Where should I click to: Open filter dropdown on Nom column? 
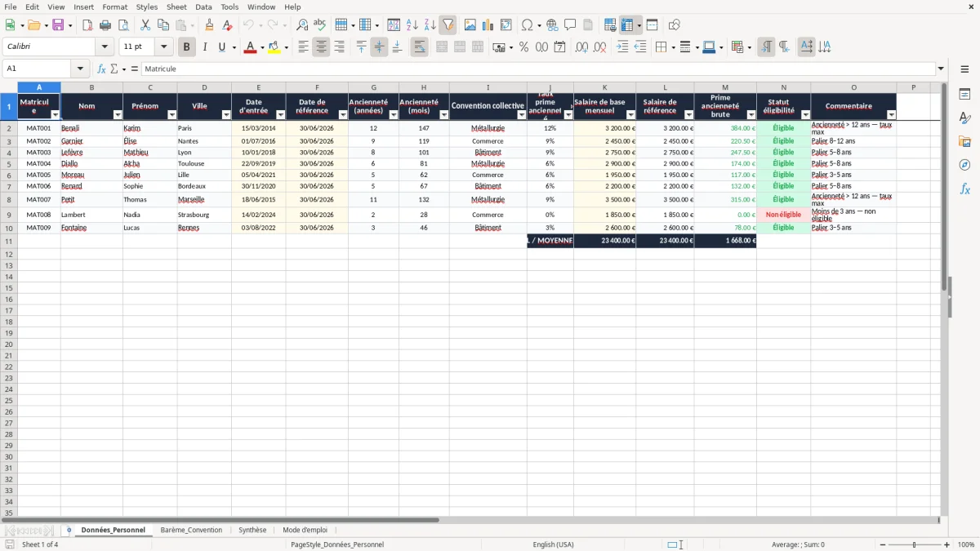click(x=118, y=115)
